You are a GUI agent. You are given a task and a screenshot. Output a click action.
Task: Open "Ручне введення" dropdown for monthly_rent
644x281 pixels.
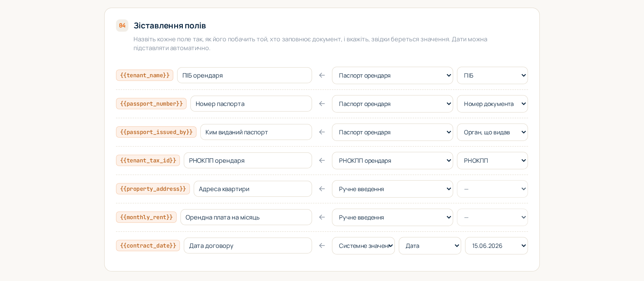pos(392,217)
